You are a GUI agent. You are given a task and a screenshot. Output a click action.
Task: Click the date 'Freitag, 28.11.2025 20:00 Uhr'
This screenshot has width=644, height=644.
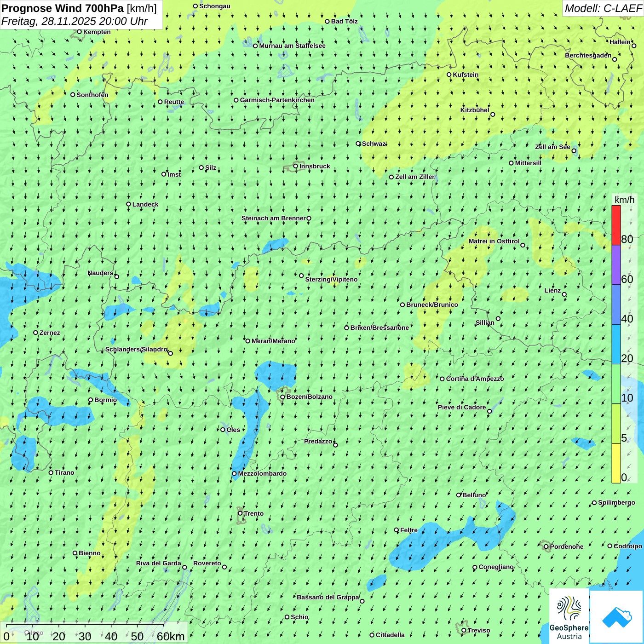pos(75,21)
